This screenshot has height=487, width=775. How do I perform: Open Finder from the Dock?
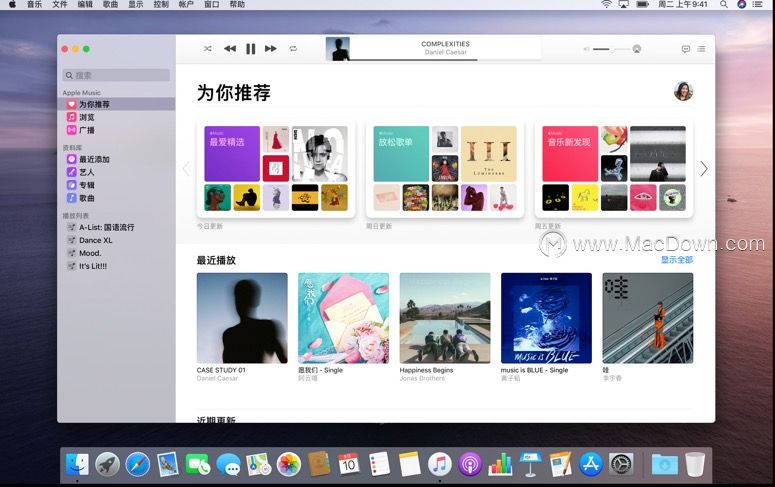tap(77, 465)
